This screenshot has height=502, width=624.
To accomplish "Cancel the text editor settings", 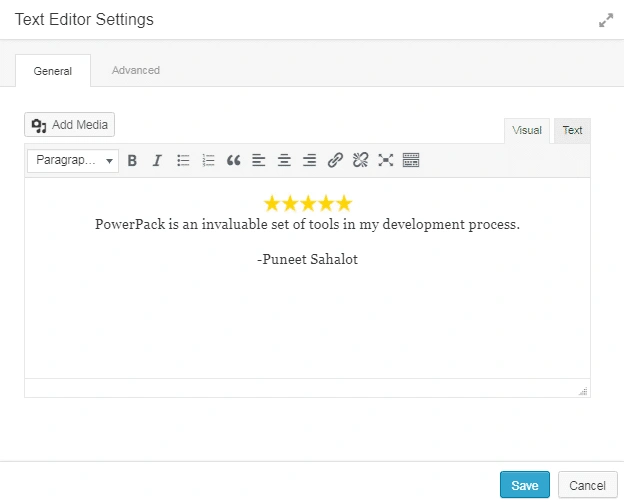I will point(588,485).
